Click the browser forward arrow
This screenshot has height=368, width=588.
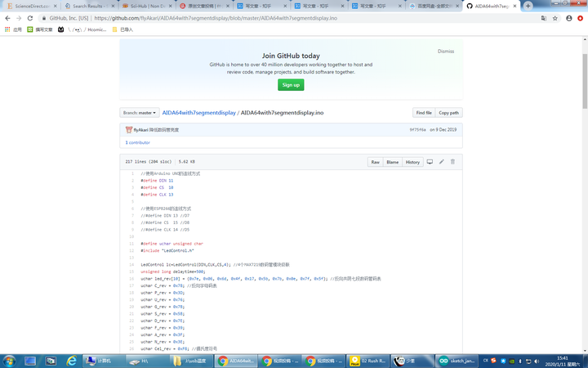pos(19,18)
